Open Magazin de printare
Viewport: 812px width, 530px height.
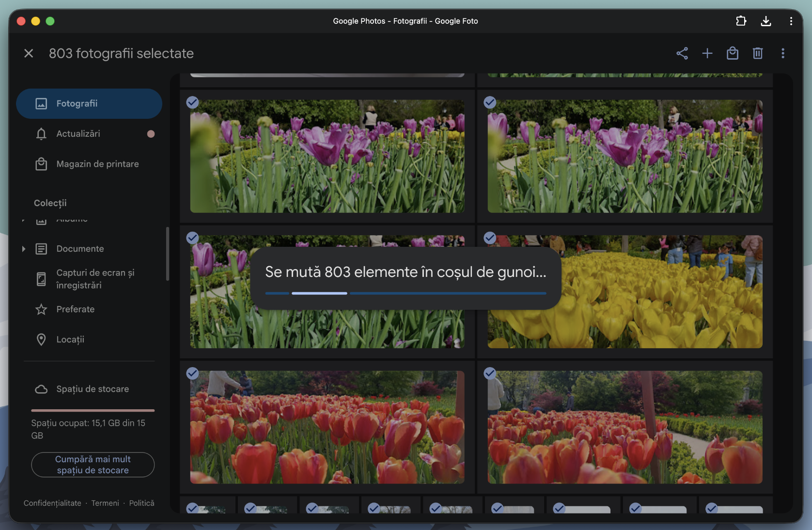97,164
